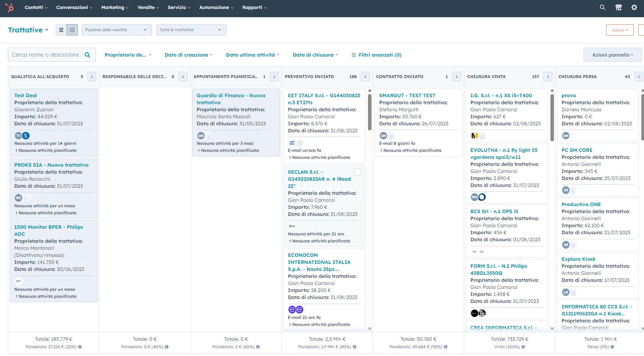This screenshot has height=356, width=644.
Task: Open the Test Deal link
Action: 26,96
